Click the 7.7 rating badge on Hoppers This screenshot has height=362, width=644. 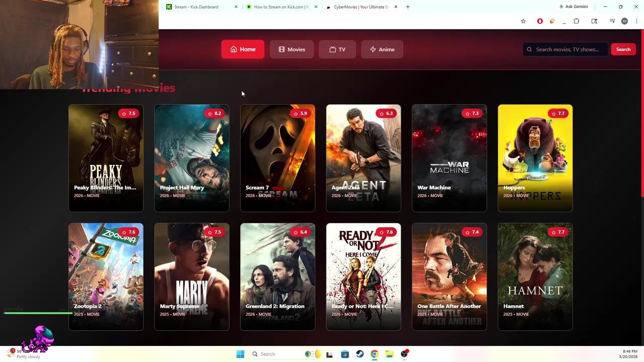558,113
